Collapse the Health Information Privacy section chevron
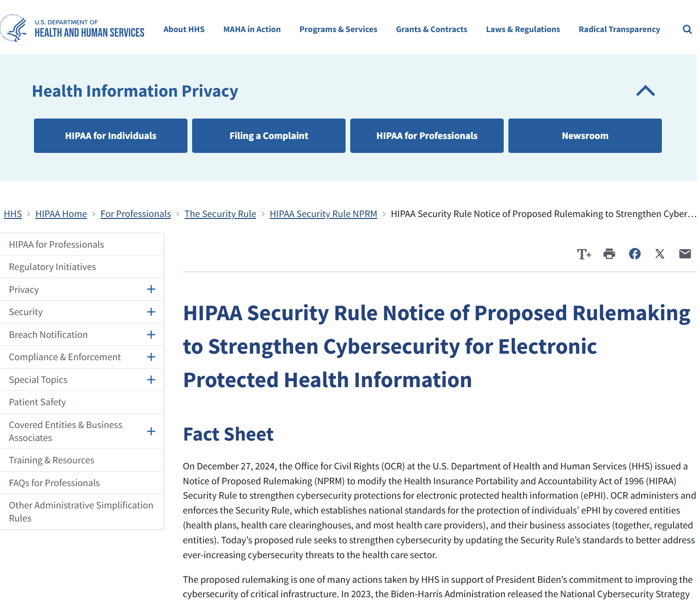700x600 pixels. click(645, 91)
